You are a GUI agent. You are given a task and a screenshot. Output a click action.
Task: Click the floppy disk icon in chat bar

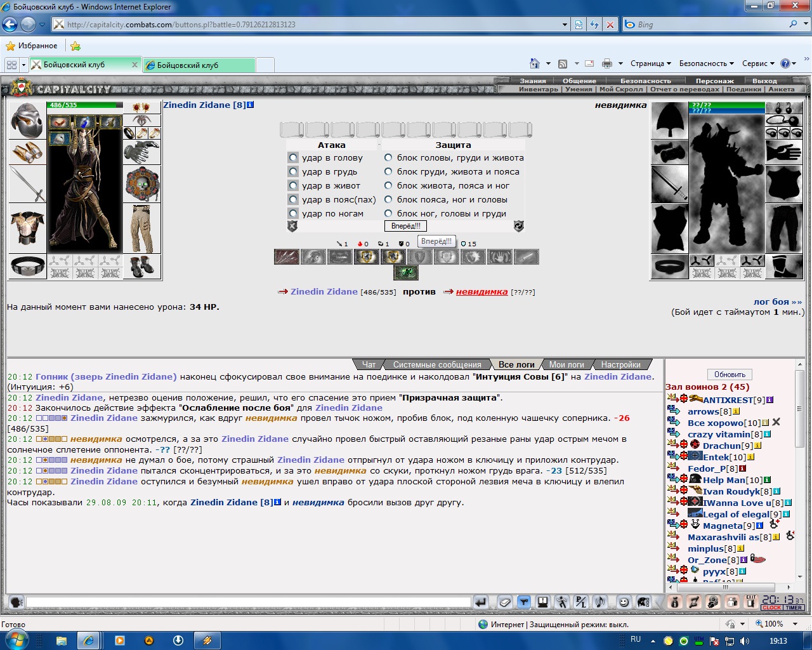[x=542, y=602]
